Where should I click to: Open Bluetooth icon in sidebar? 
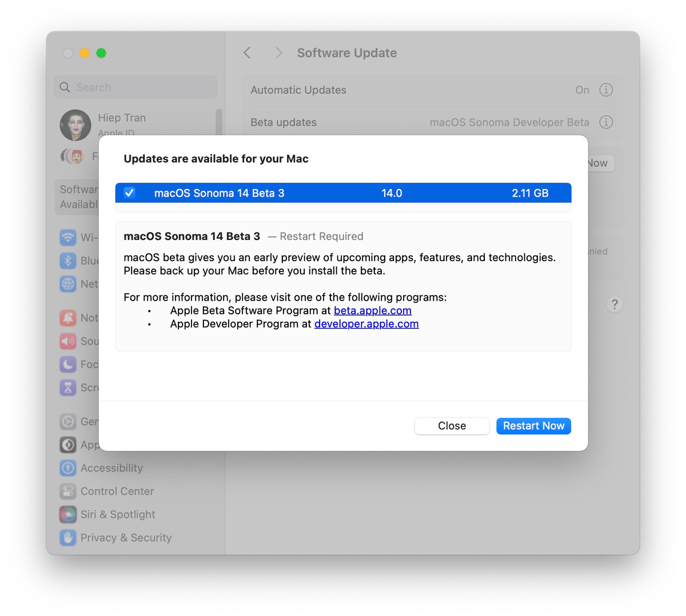pyautogui.click(x=68, y=261)
